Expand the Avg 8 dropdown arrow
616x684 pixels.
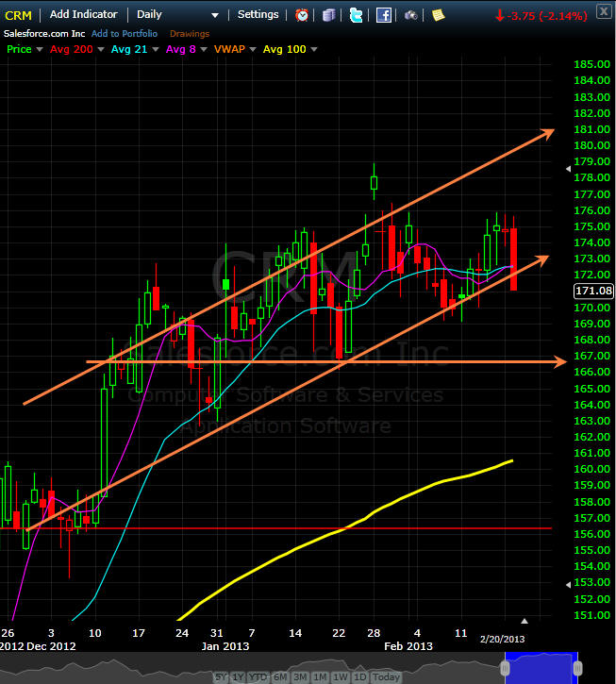[x=204, y=50]
